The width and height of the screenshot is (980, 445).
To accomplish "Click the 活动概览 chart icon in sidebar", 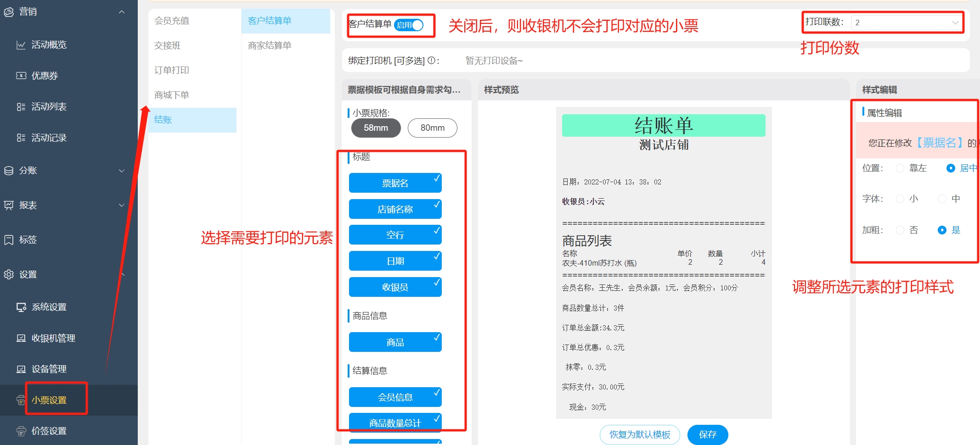I will tap(21, 45).
